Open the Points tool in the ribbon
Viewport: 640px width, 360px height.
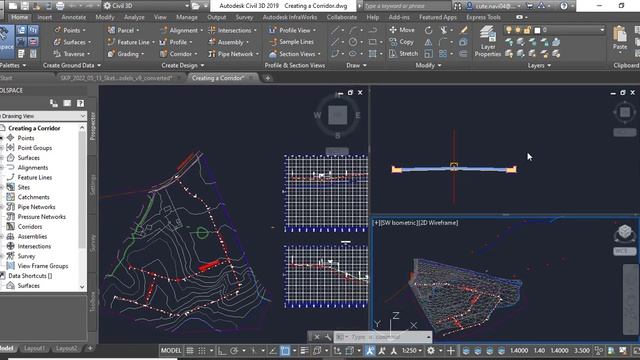(x=70, y=30)
